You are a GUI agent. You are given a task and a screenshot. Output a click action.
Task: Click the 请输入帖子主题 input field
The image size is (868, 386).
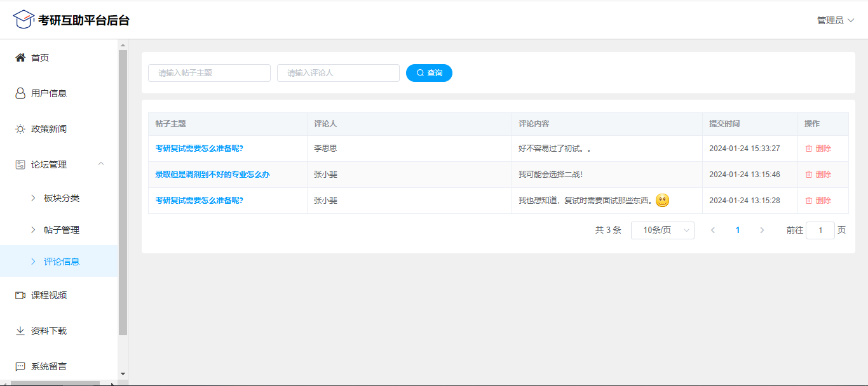[209, 73]
